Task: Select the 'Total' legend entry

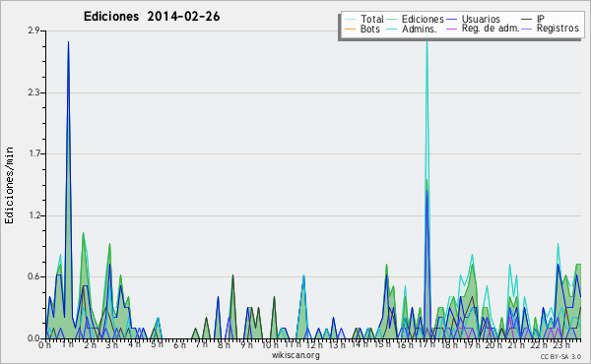Action: 371,19
